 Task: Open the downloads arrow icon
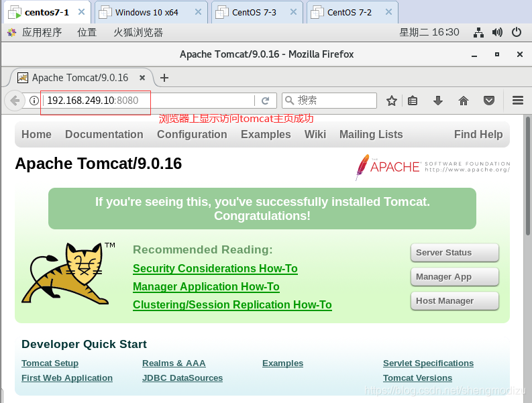coord(438,101)
